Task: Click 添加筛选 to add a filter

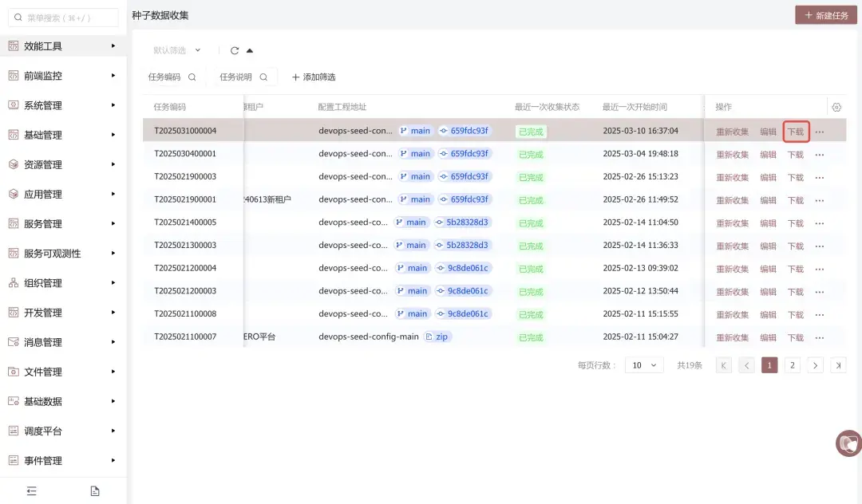Action: (314, 77)
